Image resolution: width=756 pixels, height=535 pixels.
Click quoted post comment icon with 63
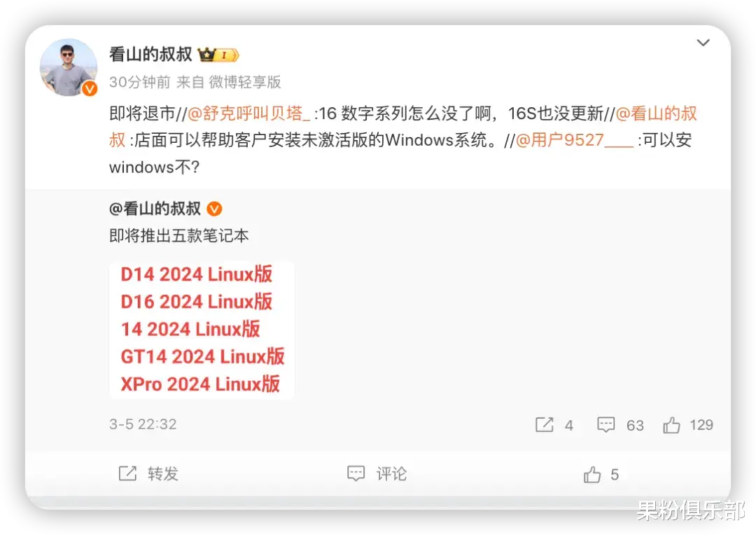click(605, 424)
